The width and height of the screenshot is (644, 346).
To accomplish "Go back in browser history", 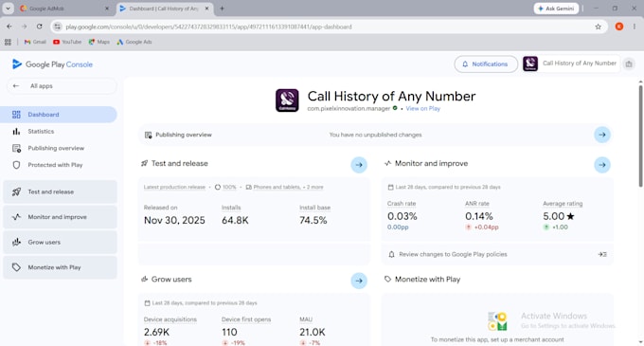I will click(9, 27).
